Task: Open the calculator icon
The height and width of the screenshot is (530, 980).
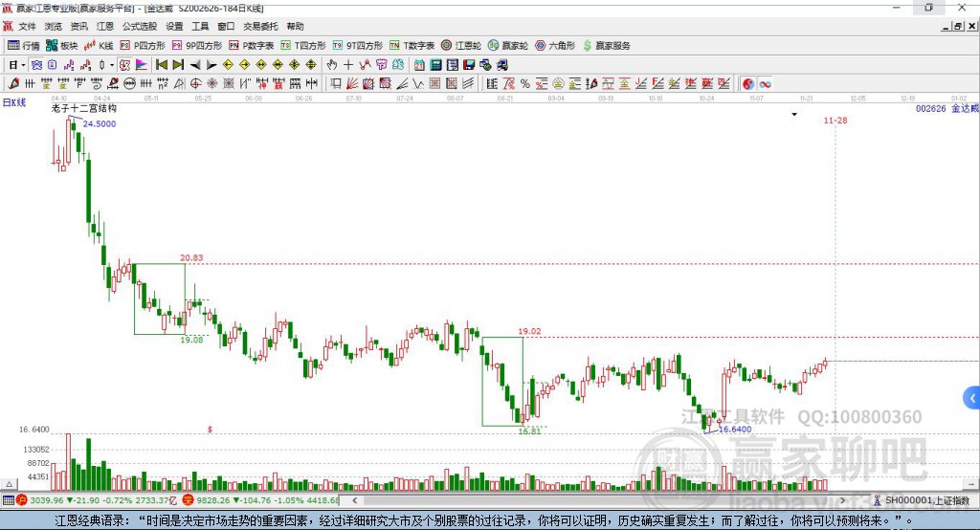Action: point(435,65)
